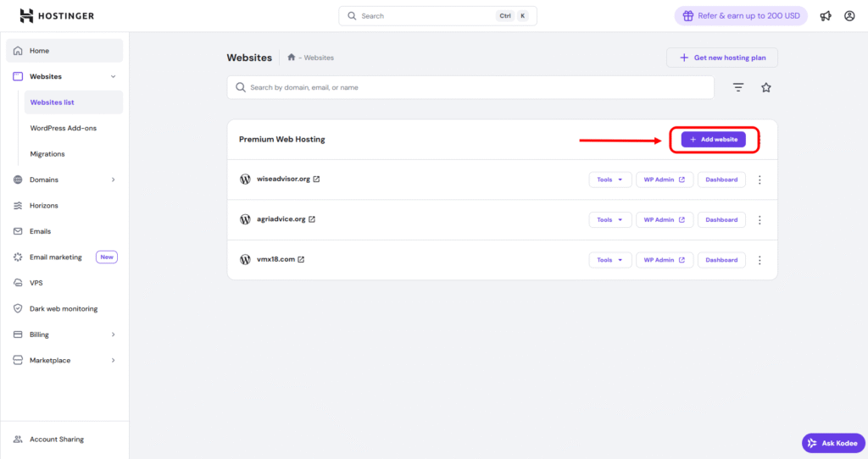
Task: Click the Home sidebar icon
Action: [18, 51]
